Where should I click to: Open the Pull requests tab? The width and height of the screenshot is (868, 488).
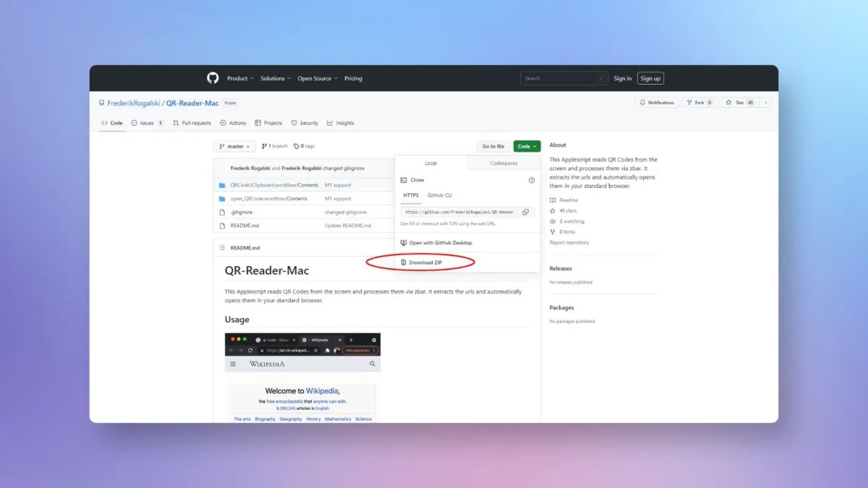(192, 123)
